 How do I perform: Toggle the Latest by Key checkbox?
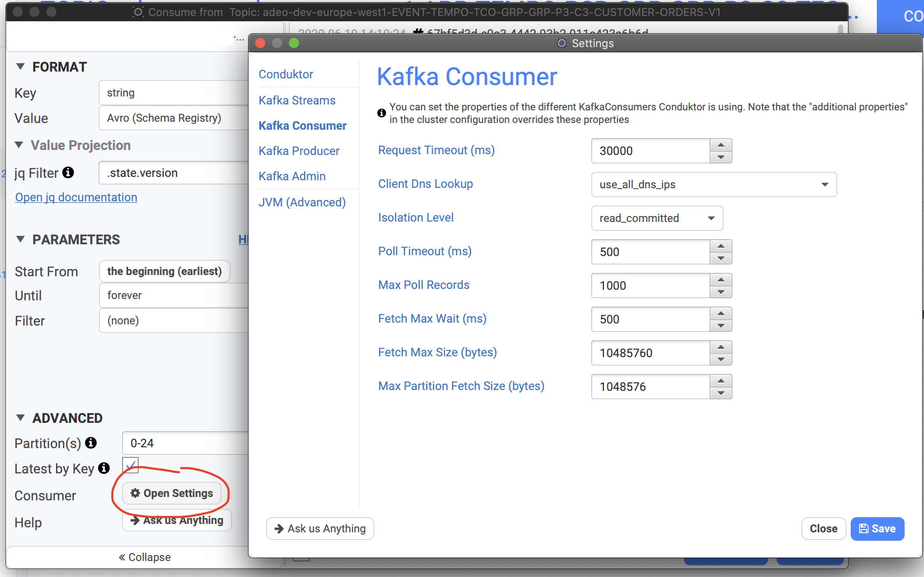click(x=131, y=465)
